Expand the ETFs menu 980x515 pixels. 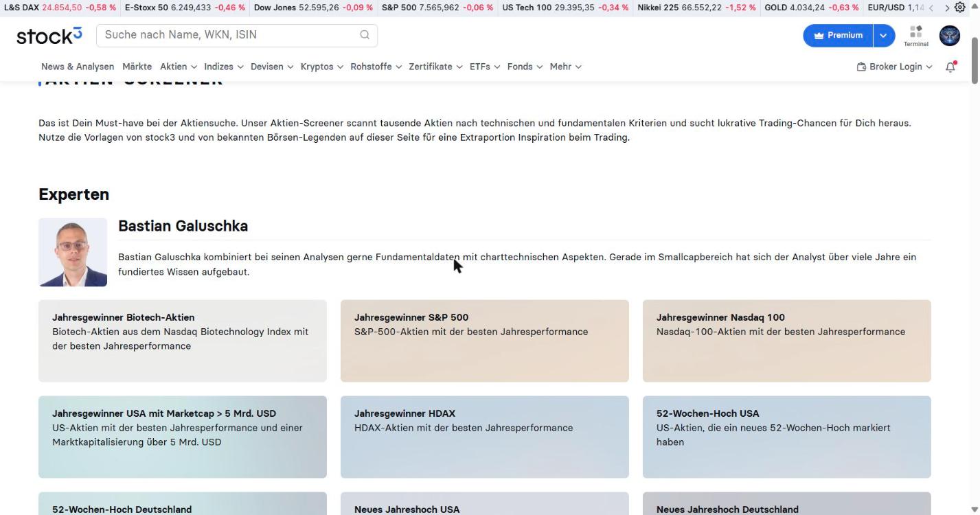(485, 67)
